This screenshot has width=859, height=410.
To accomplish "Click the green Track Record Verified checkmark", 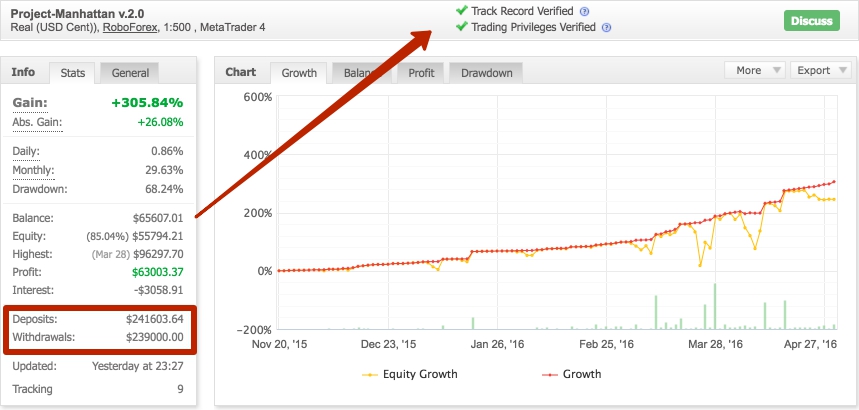I will tap(461, 11).
